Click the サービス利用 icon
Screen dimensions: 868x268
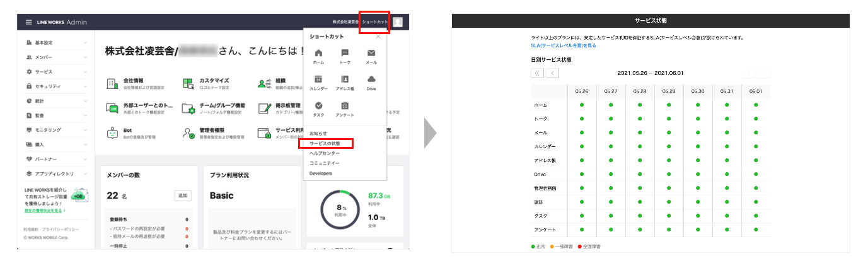click(x=263, y=133)
